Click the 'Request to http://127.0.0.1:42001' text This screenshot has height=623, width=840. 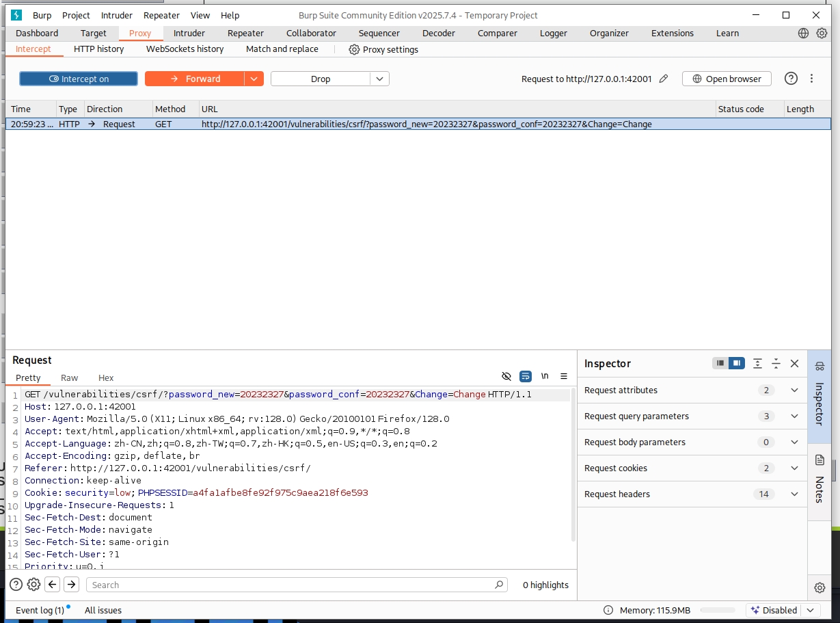pos(586,79)
